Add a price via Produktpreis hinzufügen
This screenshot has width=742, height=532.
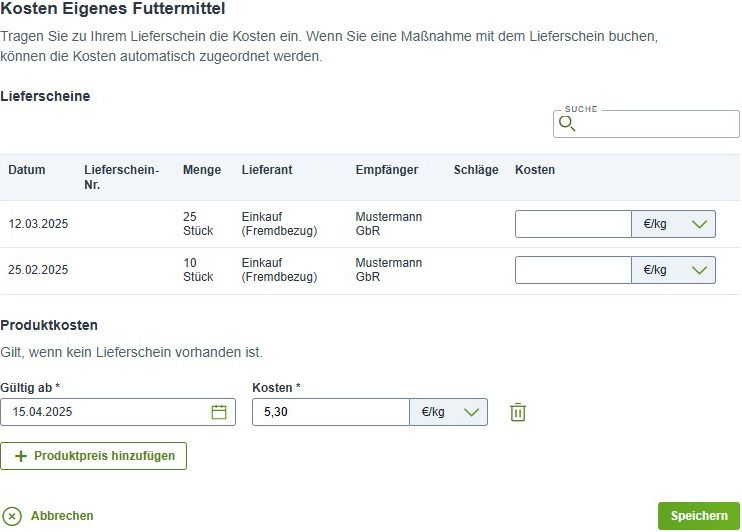tap(94, 456)
